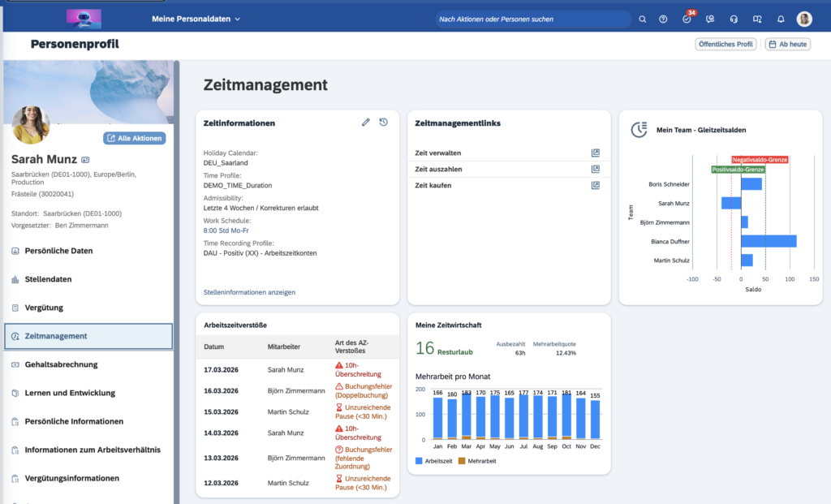Open the Ab heute date selector
The height and width of the screenshot is (504, 831).
coord(787,44)
